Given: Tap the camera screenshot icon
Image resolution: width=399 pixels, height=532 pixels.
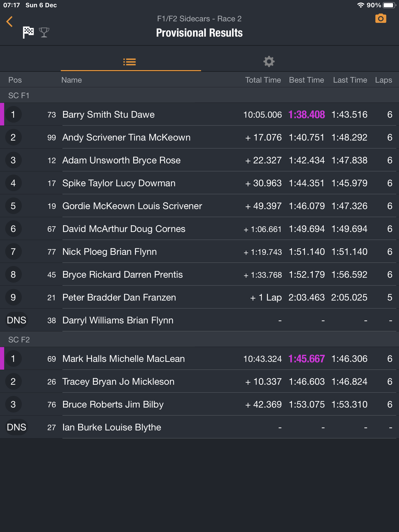Looking at the screenshot, I should click(381, 19).
